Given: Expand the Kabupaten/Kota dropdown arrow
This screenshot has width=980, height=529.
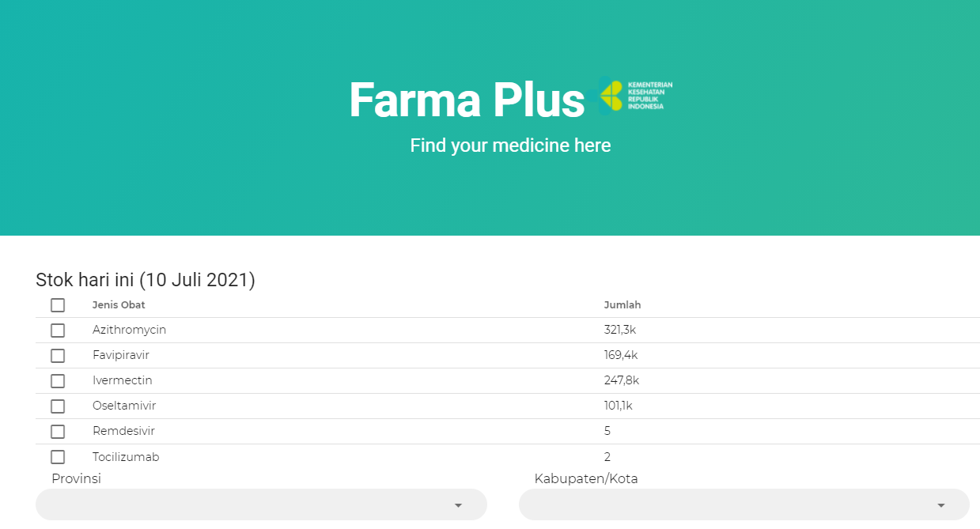Looking at the screenshot, I should coord(941,504).
